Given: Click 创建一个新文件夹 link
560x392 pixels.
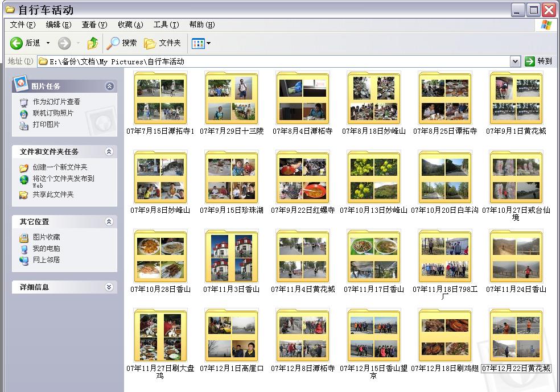Looking at the screenshot, I should coord(60,167).
